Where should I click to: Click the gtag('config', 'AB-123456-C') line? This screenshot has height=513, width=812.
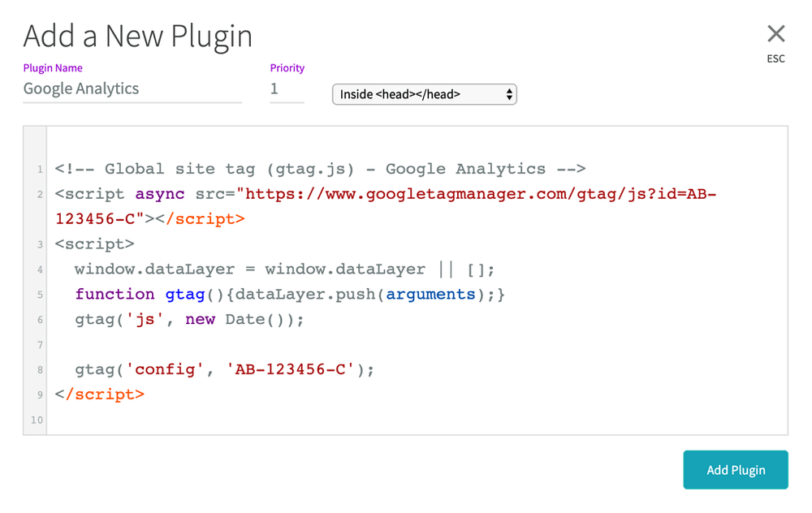pyautogui.click(x=224, y=369)
